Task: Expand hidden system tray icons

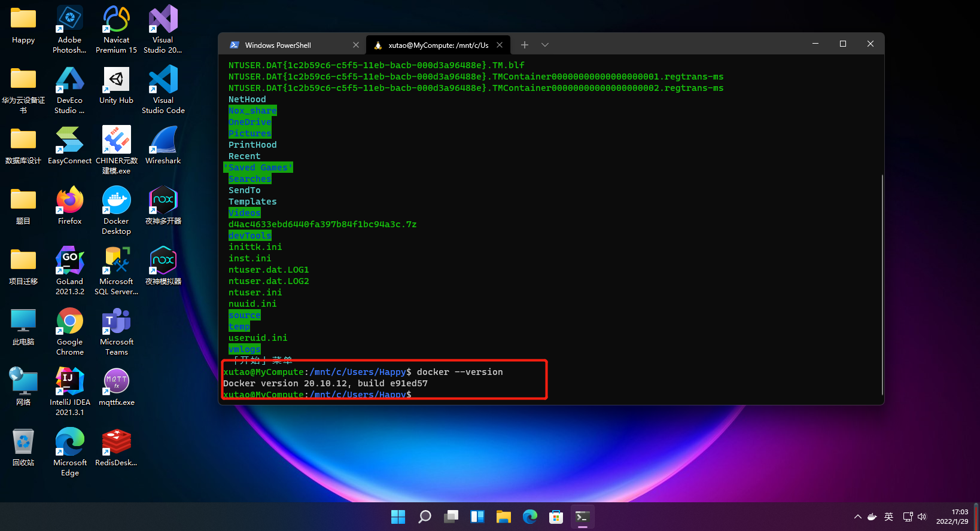Action: coord(857,517)
